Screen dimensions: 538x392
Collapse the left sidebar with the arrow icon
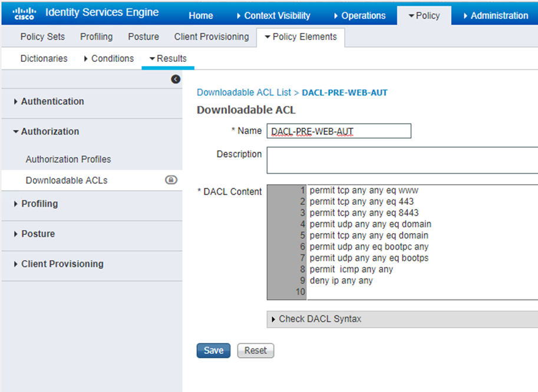(176, 79)
